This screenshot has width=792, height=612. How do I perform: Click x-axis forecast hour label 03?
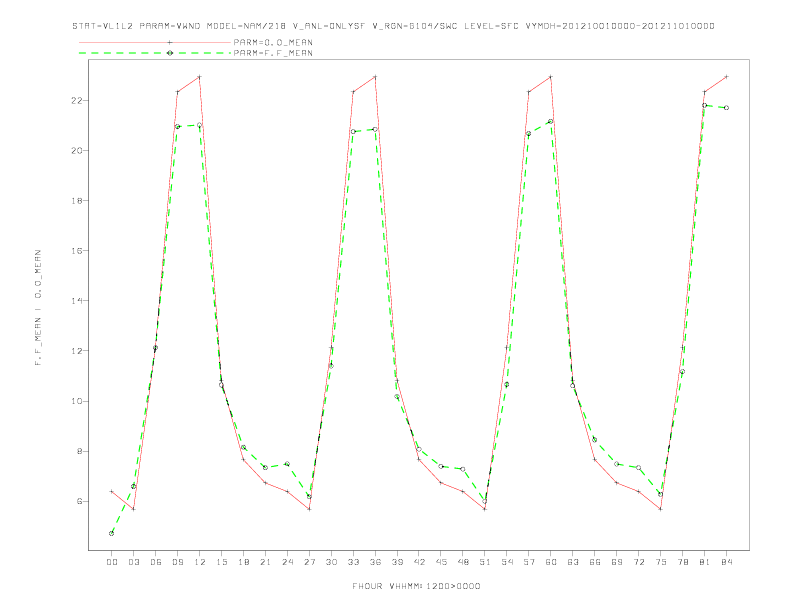(x=133, y=562)
